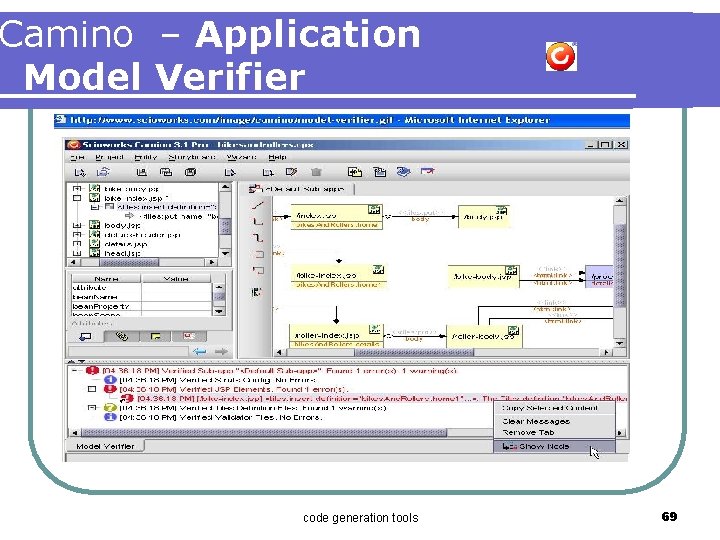Click the Name column header in property table
Image resolution: width=720 pixels, height=540 pixels.
106,279
